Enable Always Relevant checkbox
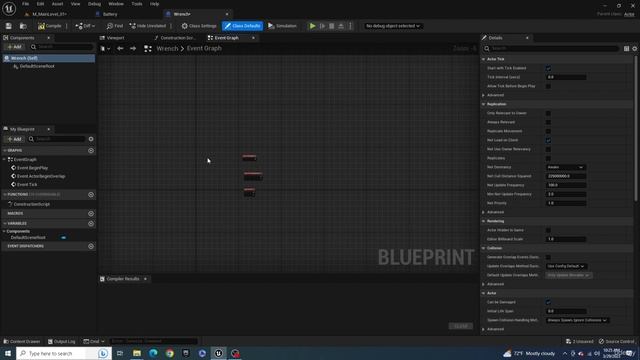This screenshot has height=360, width=640. pyautogui.click(x=548, y=122)
